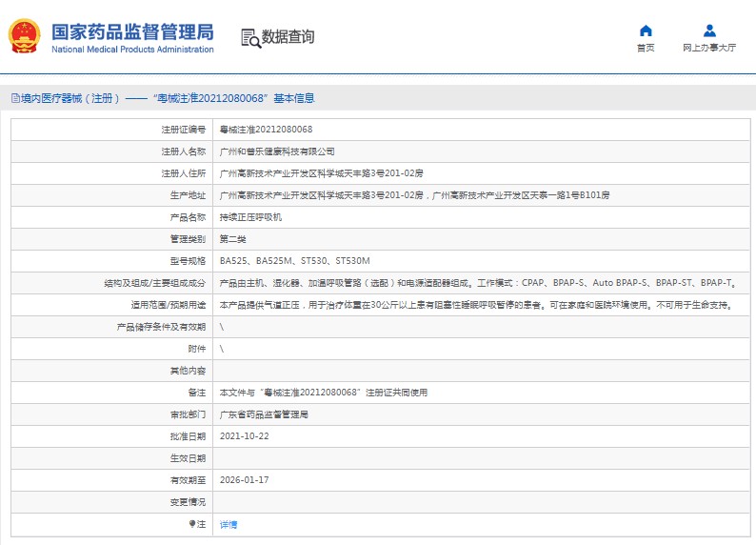The width and height of the screenshot is (756, 545).
Task: Click the national emblem logo
Action: [24, 36]
